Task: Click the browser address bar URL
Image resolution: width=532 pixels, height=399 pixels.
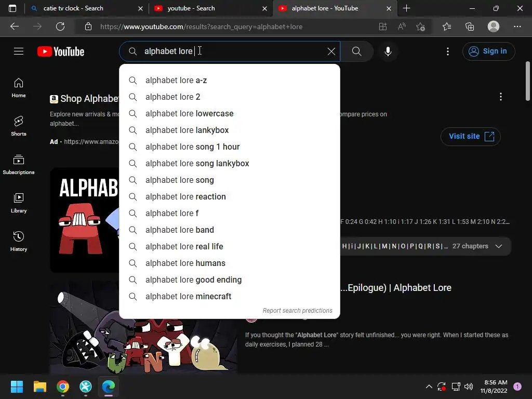Action: pos(201,27)
